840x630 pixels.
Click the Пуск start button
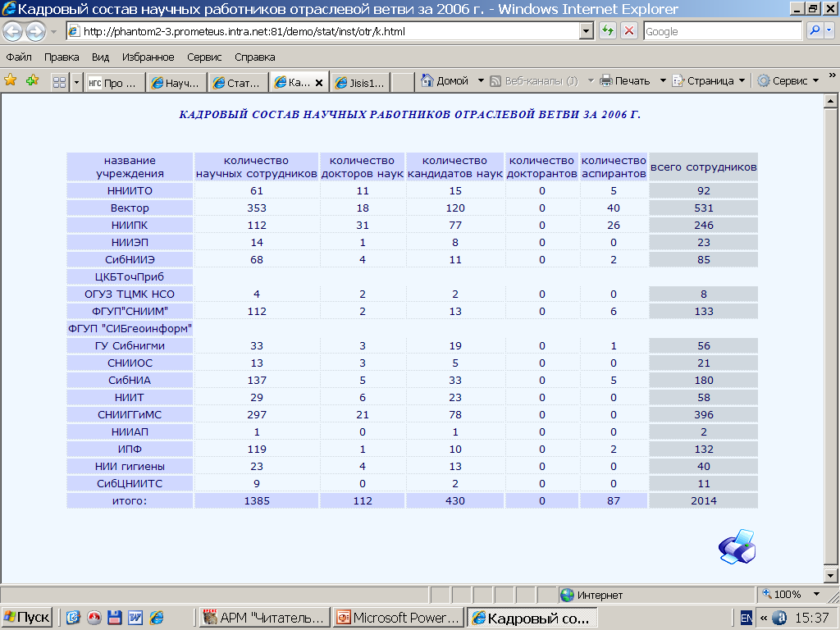click(x=27, y=618)
